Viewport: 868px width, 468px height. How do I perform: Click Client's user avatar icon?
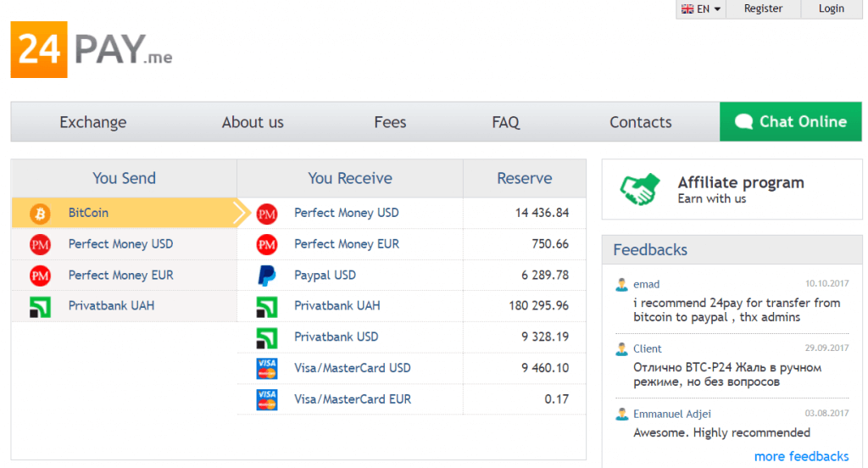pos(621,349)
